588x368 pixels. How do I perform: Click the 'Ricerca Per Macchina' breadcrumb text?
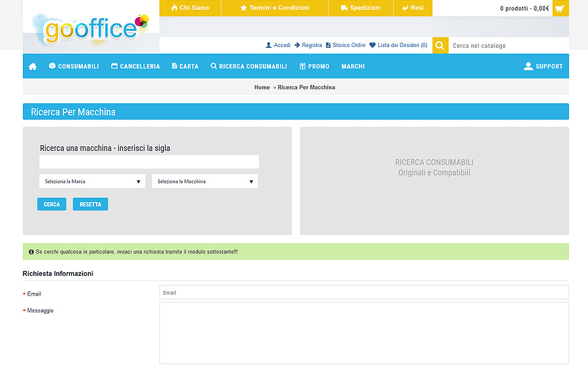click(x=306, y=87)
